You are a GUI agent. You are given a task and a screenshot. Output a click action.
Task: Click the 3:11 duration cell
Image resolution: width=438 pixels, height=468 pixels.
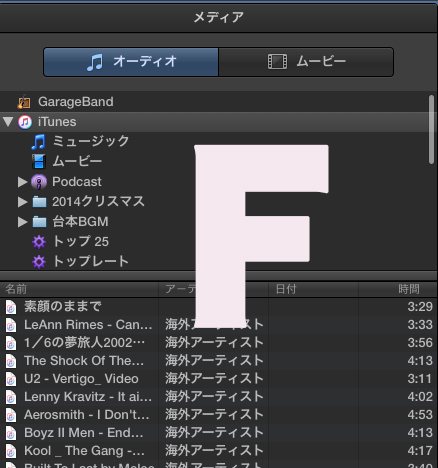[420, 379]
